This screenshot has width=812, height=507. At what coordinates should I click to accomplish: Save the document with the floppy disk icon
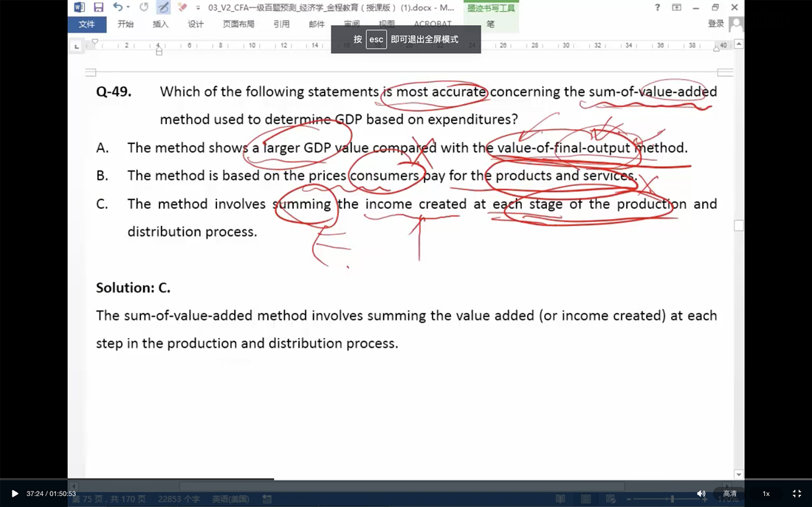click(98, 7)
